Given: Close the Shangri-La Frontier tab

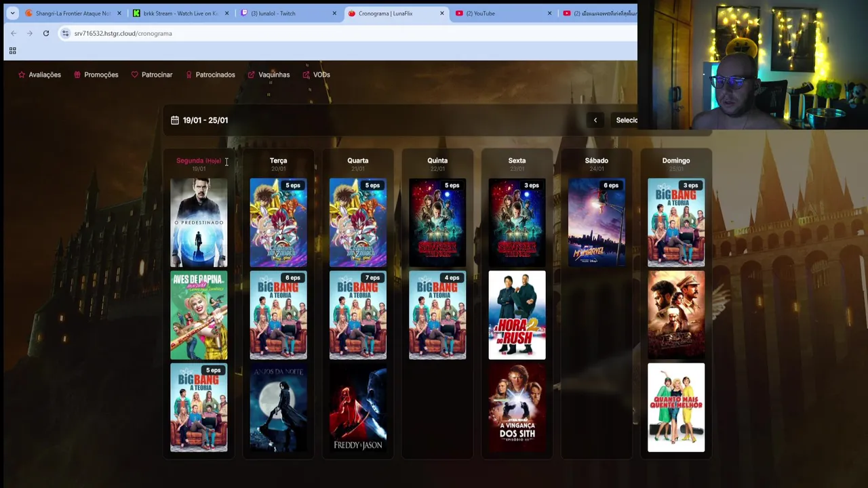Looking at the screenshot, I should (x=119, y=13).
